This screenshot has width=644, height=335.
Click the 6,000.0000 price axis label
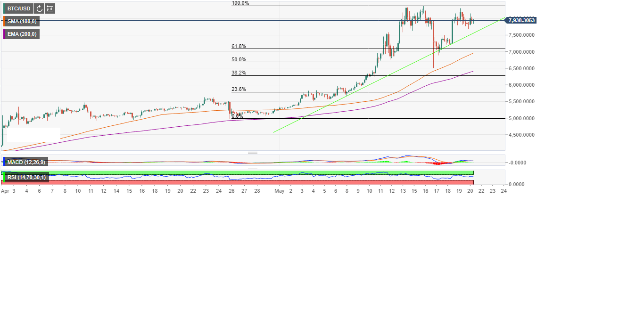pos(522,85)
